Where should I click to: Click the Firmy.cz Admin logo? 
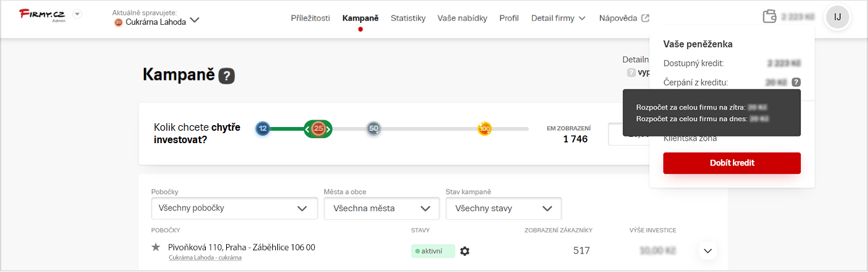(42, 15)
